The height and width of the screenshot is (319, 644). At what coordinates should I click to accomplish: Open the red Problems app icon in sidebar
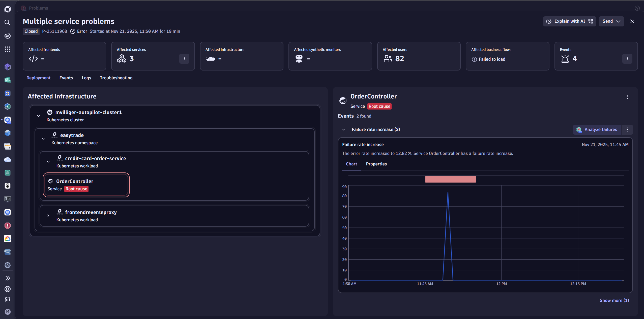tap(8, 226)
